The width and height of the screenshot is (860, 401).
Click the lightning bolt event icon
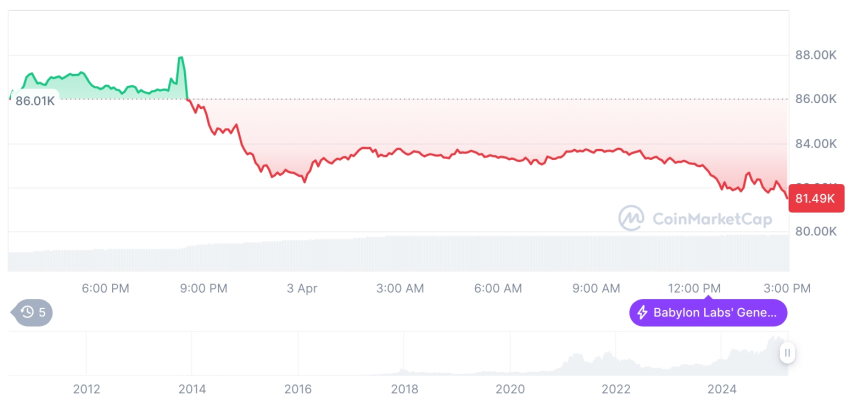point(642,313)
